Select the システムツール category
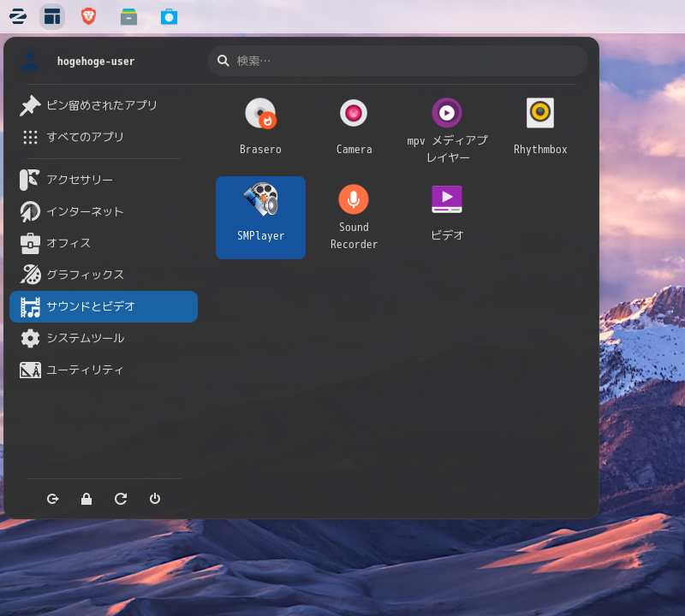The width and height of the screenshot is (685, 616). (x=104, y=338)
